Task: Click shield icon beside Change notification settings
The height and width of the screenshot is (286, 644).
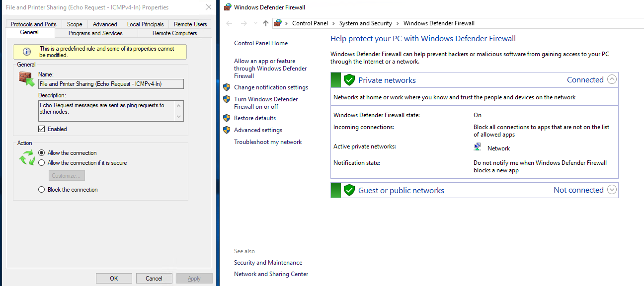Action: (x=227, y=87)
